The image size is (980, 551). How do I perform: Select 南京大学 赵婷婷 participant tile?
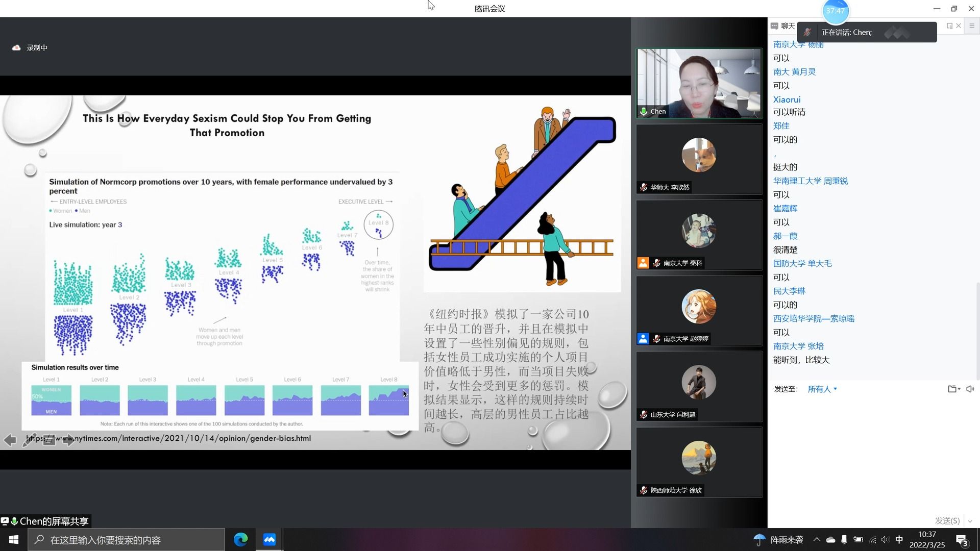pyautogui.click(x=699, y=311)
